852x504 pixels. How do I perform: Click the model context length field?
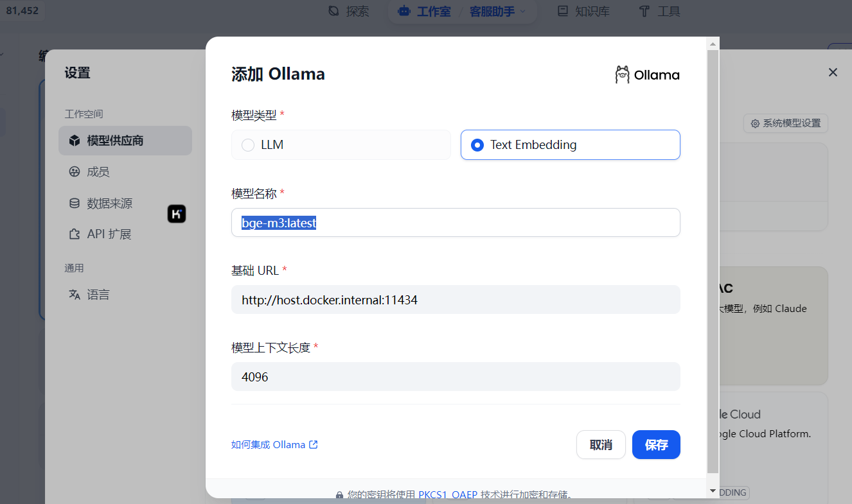[456, 376]
